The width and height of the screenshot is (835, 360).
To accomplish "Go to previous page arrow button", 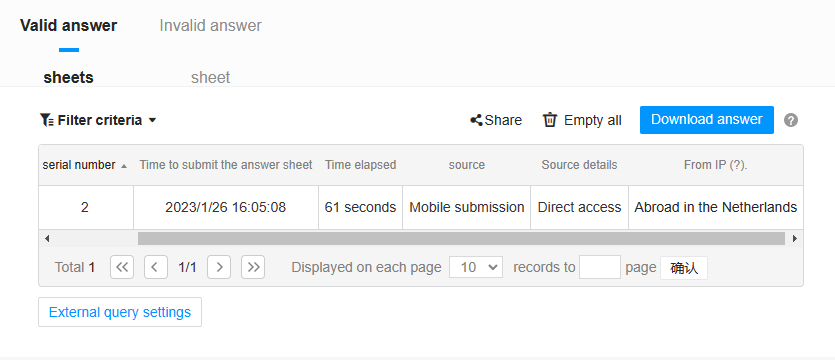I will click(156, 267).
